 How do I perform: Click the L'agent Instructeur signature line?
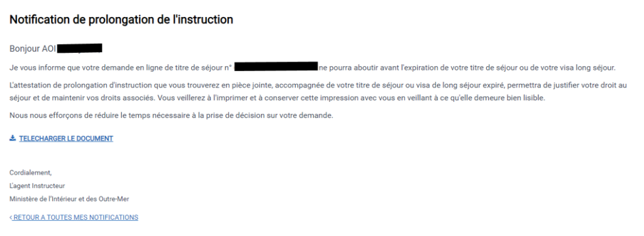click(x=37, y=186)
